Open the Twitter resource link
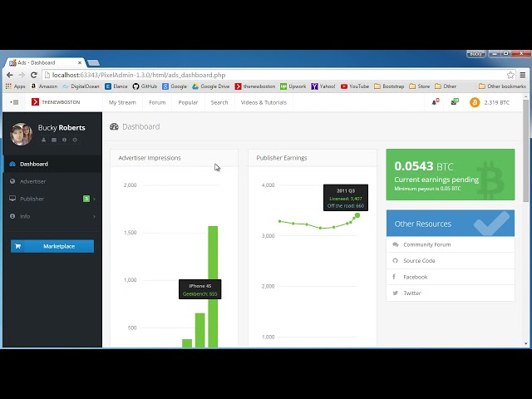Image resolution: width=532 pixels, height=399 pixels. [451, 293]
